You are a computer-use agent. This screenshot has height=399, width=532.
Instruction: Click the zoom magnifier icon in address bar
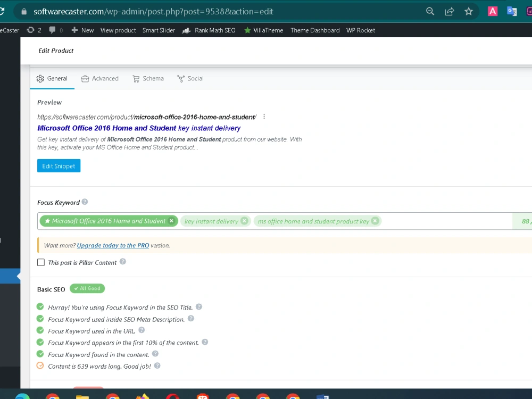pos(430,12)
